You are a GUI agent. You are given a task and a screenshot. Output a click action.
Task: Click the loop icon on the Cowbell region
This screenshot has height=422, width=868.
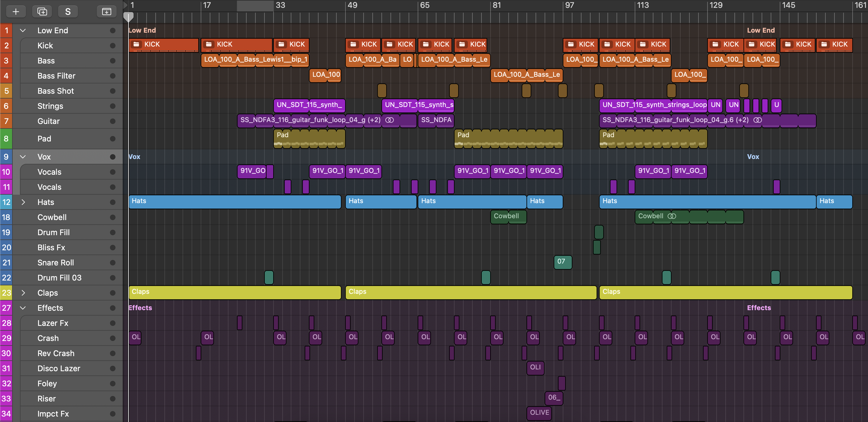[x=672, y=216]
